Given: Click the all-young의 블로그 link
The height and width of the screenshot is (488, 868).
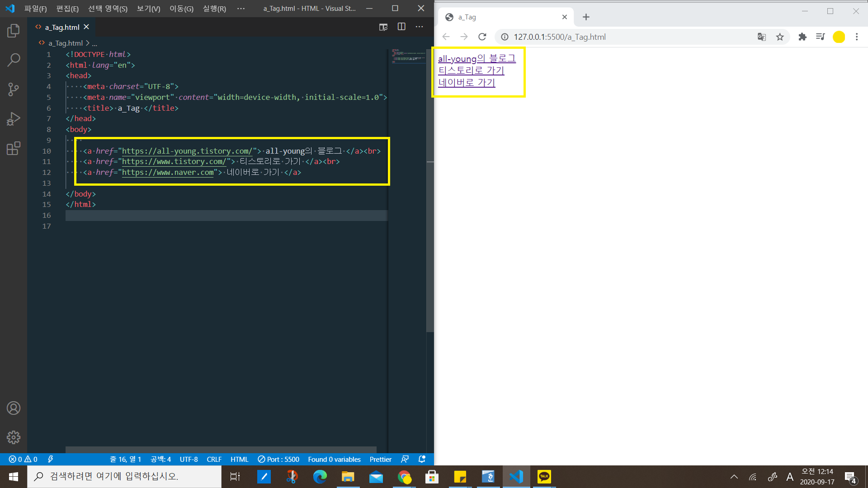Looking at the screenshot, I should point(476,58).
